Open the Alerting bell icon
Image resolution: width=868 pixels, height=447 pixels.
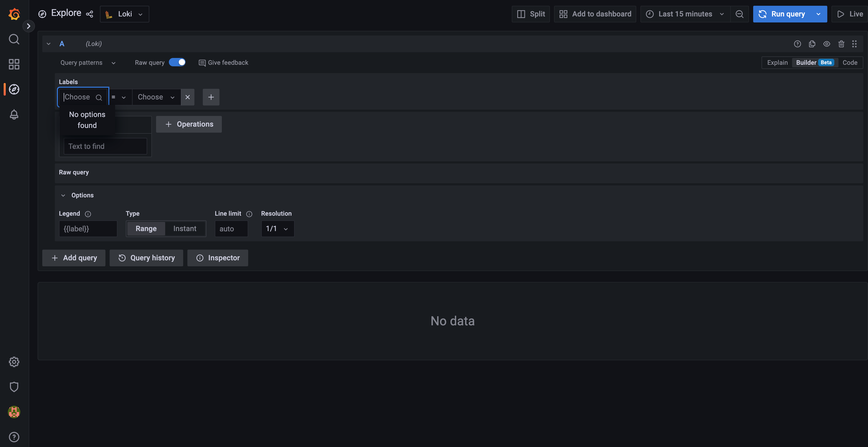click(14, 115)
